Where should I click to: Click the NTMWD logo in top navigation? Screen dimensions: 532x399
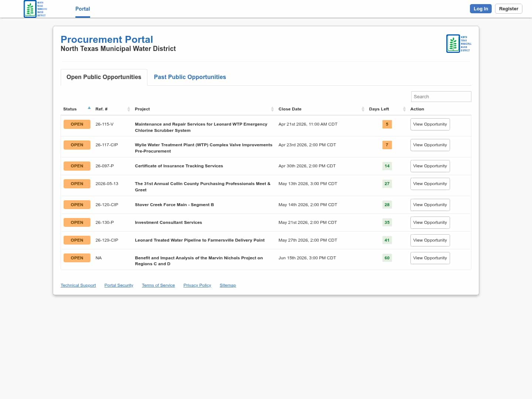[35, 9]
